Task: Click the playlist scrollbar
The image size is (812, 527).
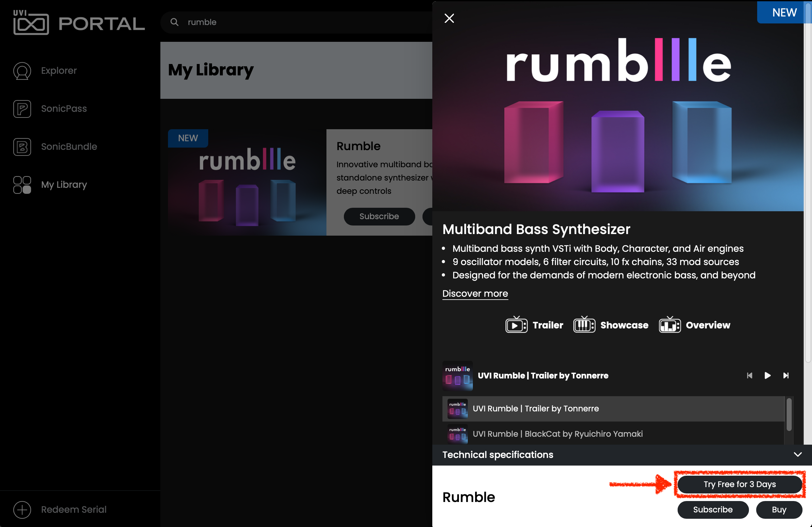Action: 789,415
